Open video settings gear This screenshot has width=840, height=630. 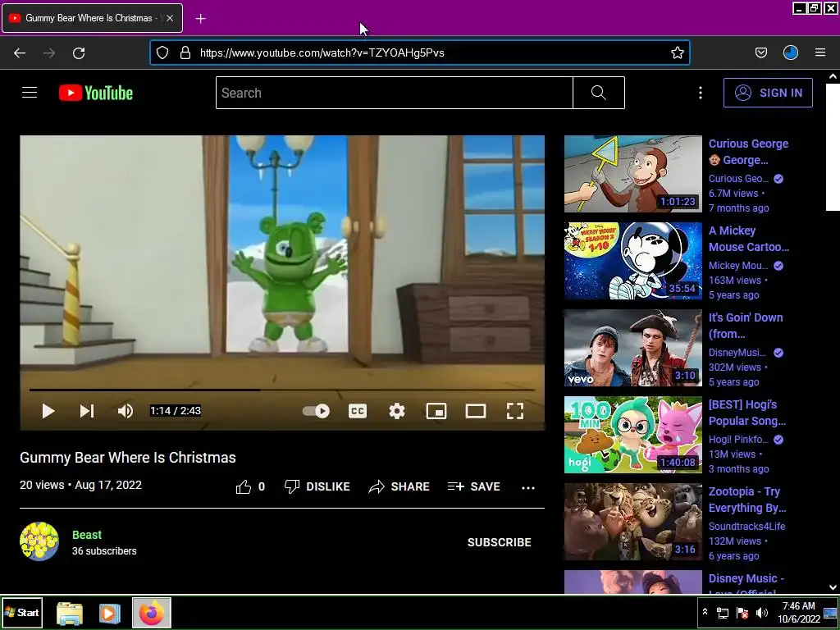pos(397,411)
